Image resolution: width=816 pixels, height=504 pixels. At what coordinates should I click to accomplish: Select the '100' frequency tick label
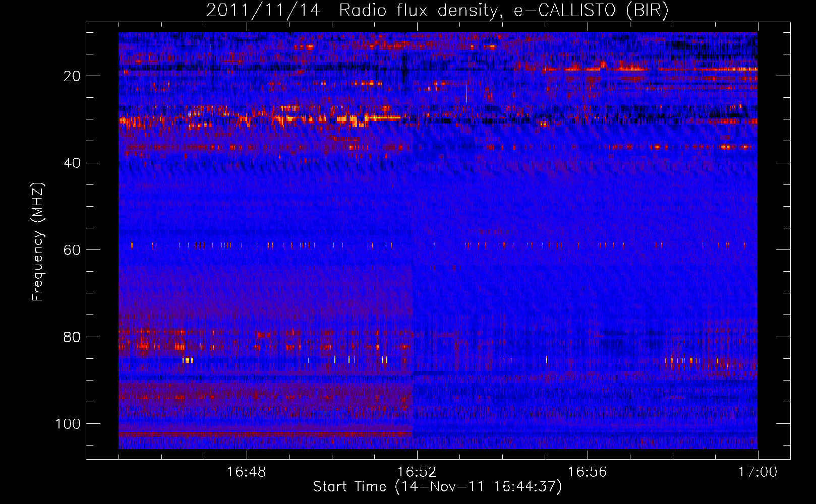point(68,424)
